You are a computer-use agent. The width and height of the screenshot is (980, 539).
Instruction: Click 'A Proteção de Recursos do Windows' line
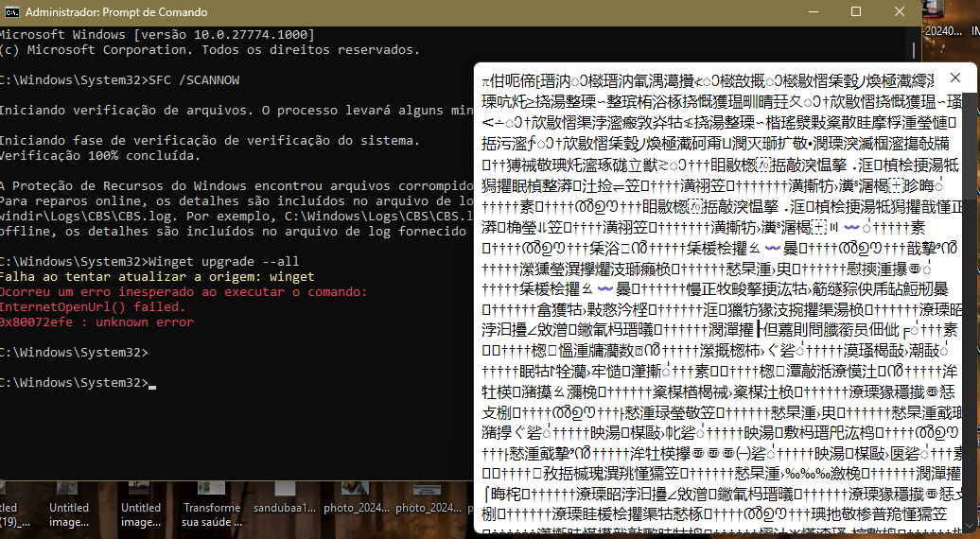click(x=236, y=185)
